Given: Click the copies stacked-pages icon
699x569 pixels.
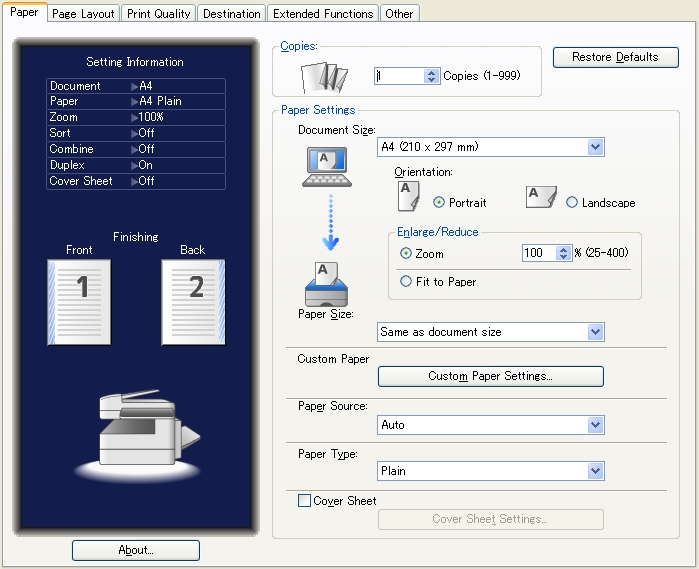Looking at the screenshot, I should click(324, 76).
